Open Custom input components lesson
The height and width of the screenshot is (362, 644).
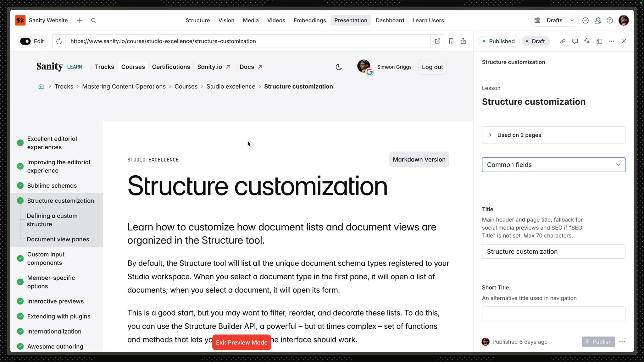click(x=46, y=259)
